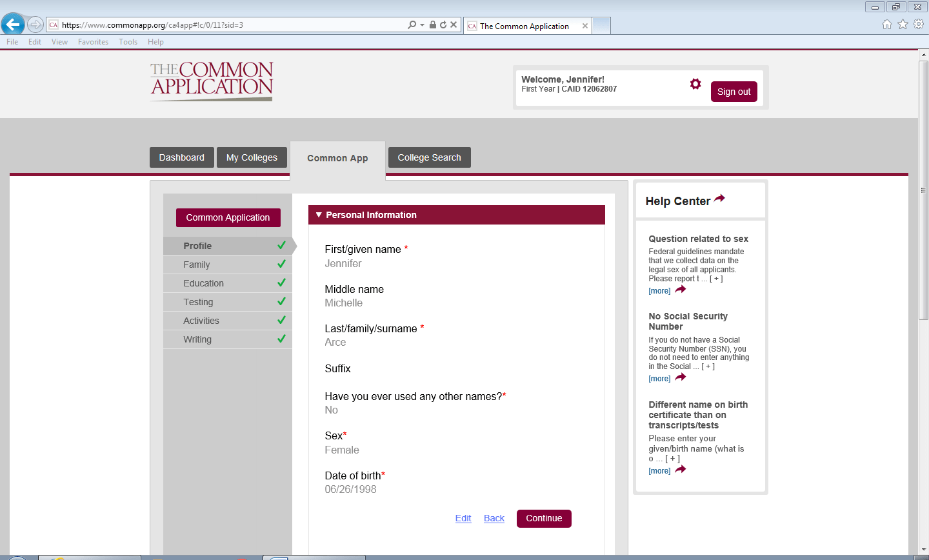Image resolution: width=929 pixels, height=560 pixels.
Task: Click the browser forward arrow button
Action: click(35, 25)
